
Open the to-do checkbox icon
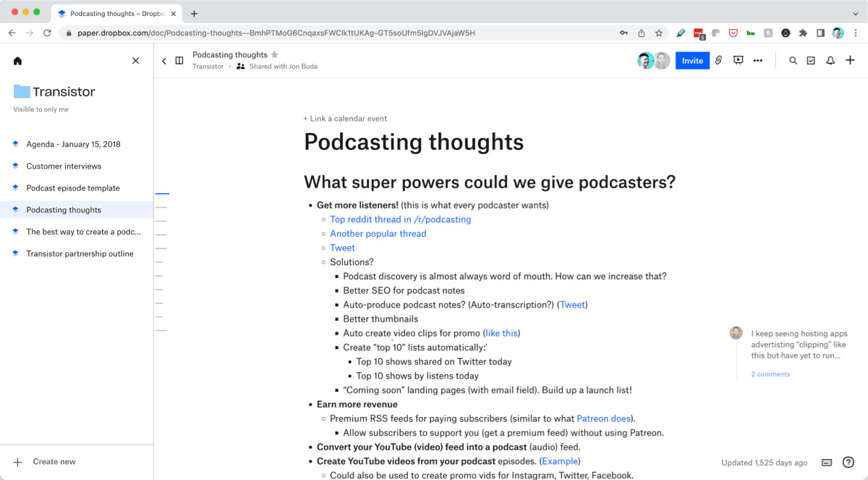tap(811, 61)
